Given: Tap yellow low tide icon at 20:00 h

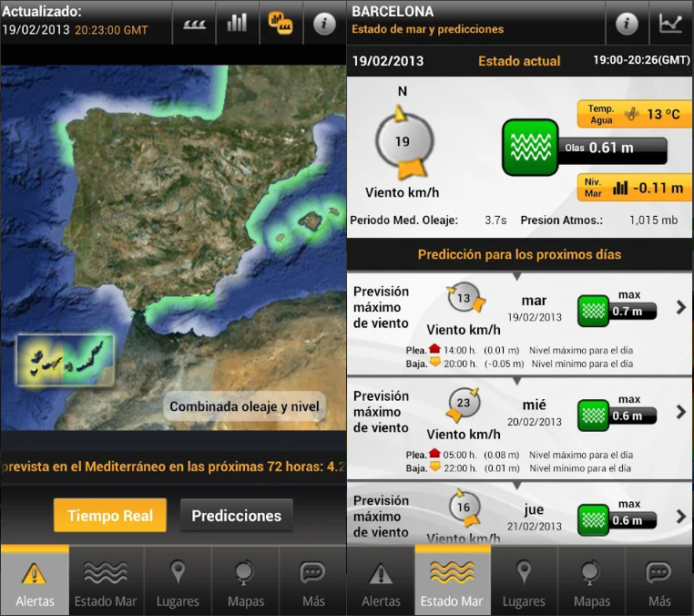Looking at the screenshot, I should coord(435,363).
